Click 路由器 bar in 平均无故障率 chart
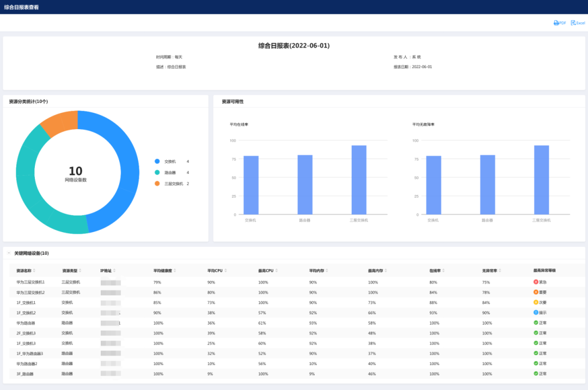 click(x=487, y=185)
